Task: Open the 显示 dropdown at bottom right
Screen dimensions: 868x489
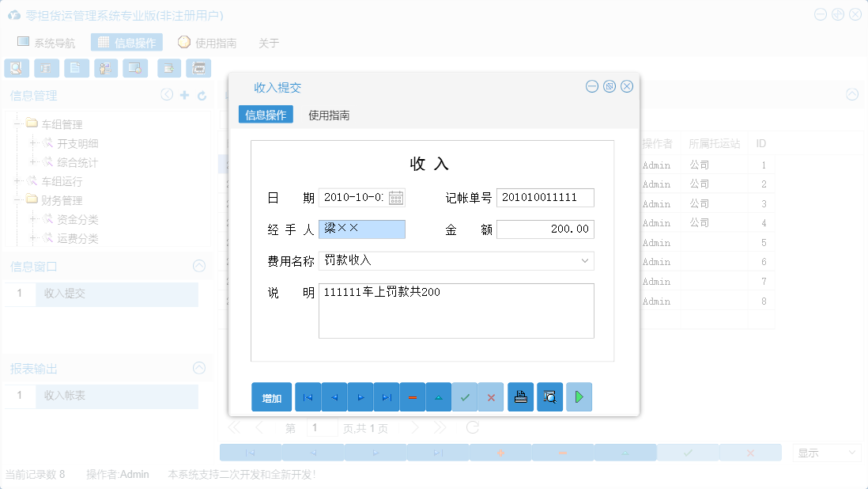Action: tap(825, 452)
